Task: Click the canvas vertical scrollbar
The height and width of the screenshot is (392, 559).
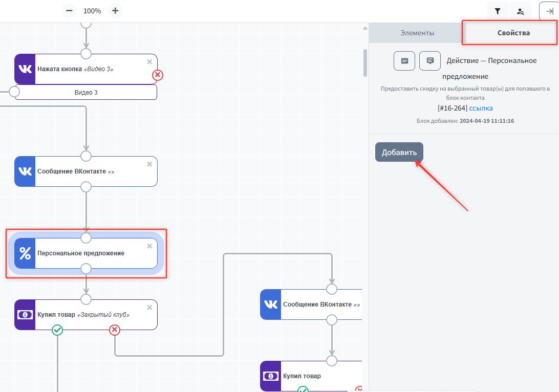Action: click(x=365, y=62)
